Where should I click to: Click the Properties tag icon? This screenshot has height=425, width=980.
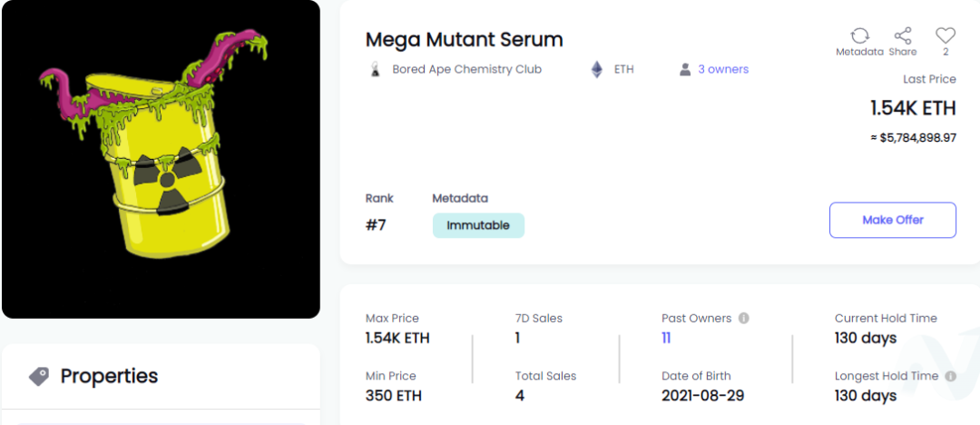click(39, 376)
